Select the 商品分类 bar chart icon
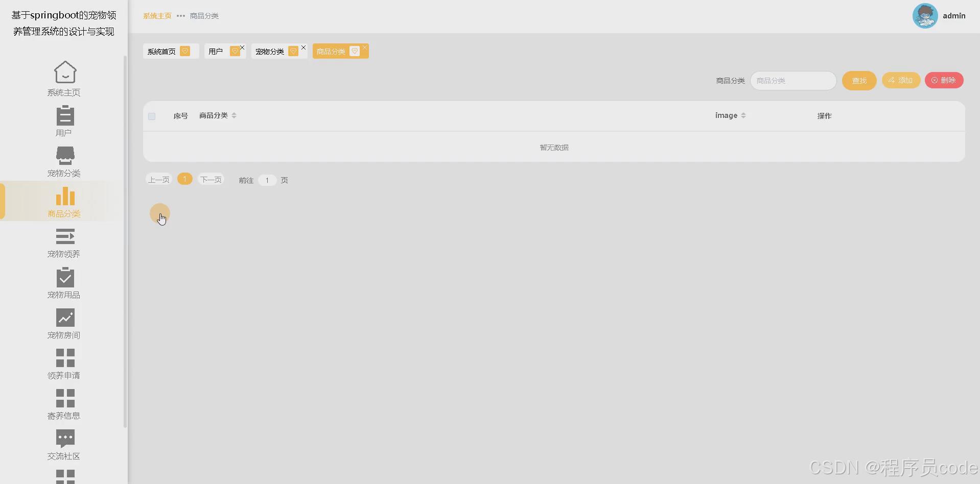Screen dimensions: 980x484 tap(65, 196)
